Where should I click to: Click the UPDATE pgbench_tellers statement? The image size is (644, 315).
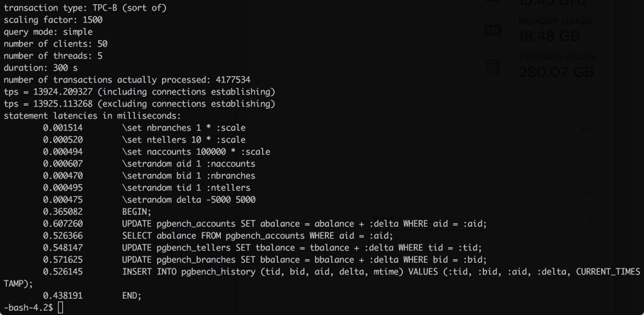[302, 248]
